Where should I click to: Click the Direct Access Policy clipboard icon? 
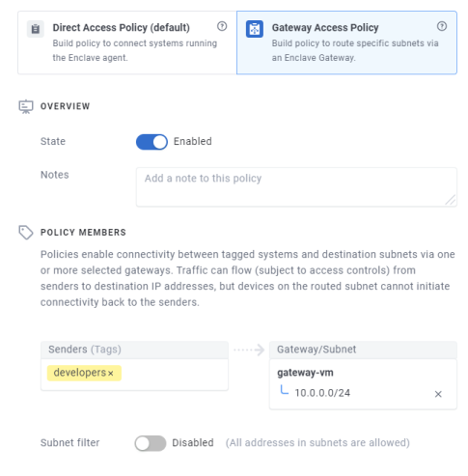tap(36, 29)
